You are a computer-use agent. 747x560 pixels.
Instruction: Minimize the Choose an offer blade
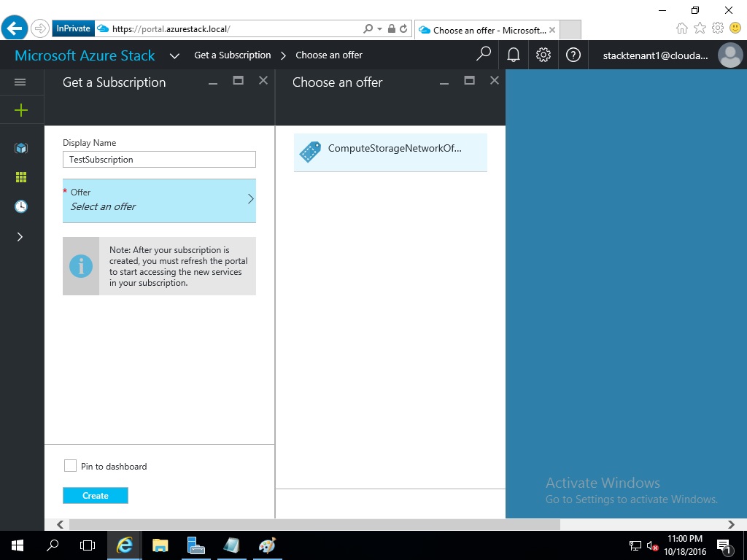coord(444,83)
